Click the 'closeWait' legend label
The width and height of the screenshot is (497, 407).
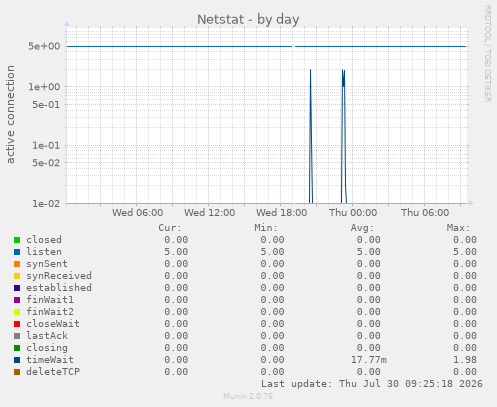53,324
